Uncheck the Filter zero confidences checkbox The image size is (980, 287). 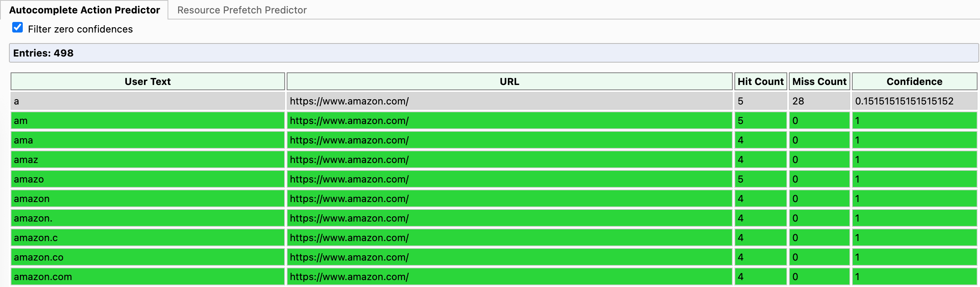tap(17, 28)
